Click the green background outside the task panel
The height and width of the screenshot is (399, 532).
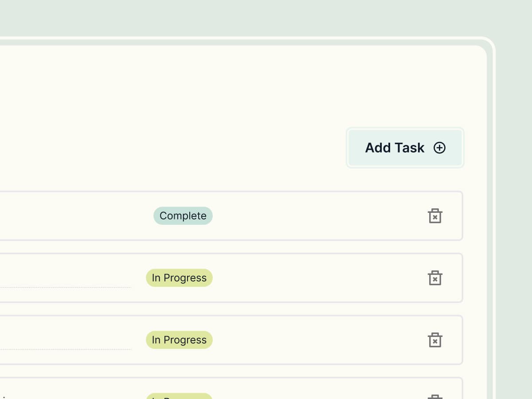click(514, 199)
